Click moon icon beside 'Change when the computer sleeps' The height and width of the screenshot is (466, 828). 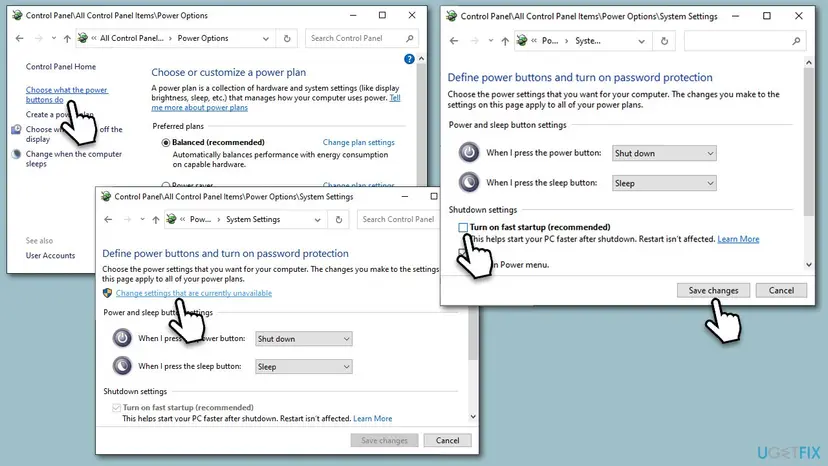16,154
